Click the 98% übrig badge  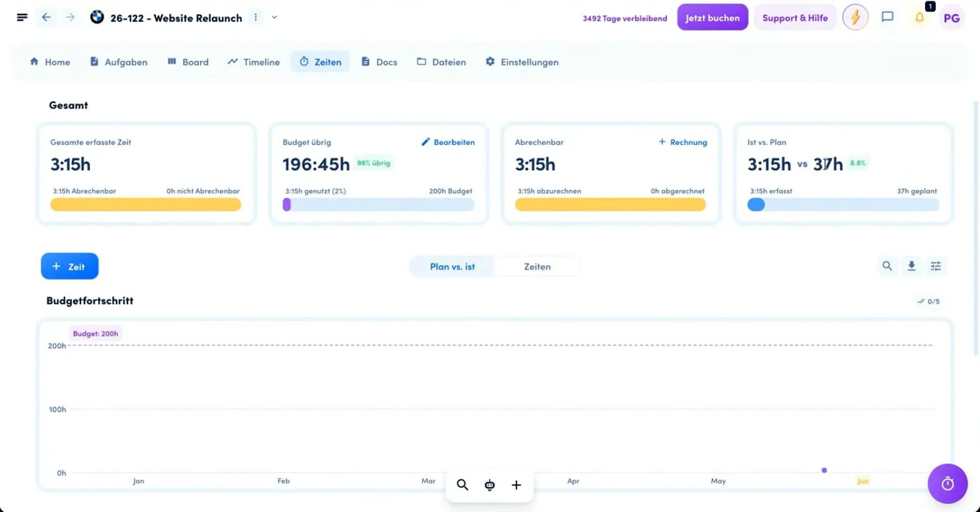pos(373,163)
